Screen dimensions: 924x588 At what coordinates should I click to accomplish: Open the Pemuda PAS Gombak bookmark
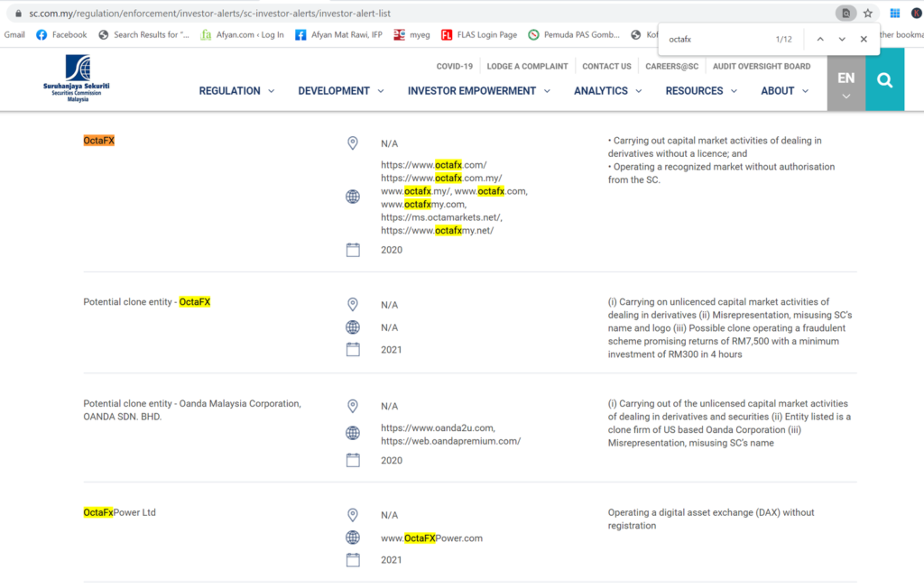(x=574, y=35)
